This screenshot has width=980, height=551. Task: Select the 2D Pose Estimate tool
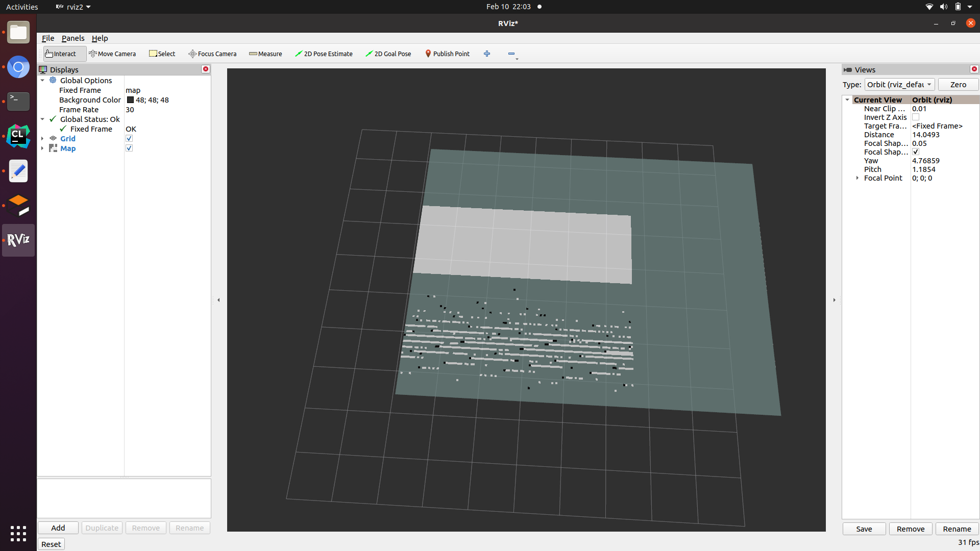(324, 54)
